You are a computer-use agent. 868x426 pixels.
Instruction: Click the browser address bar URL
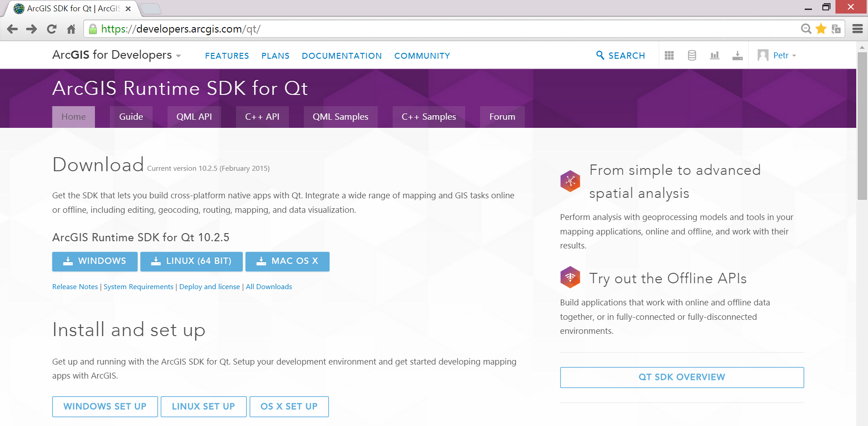point(181,29)
